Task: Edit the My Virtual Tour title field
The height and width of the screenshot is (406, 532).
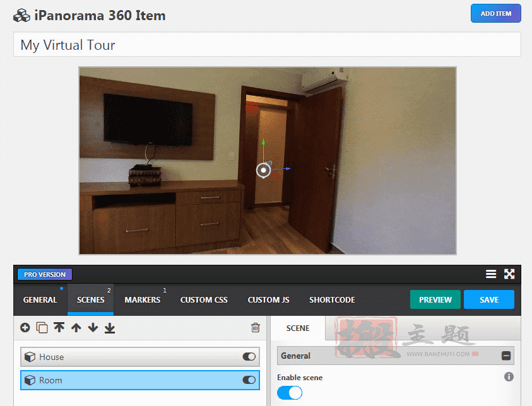Action: click(267, 44)
